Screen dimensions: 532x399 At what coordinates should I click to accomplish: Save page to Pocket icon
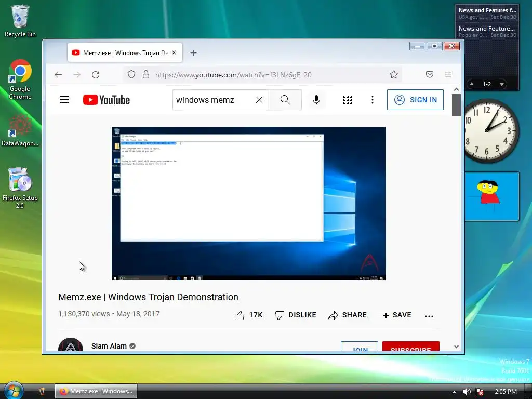coord(430,74)
